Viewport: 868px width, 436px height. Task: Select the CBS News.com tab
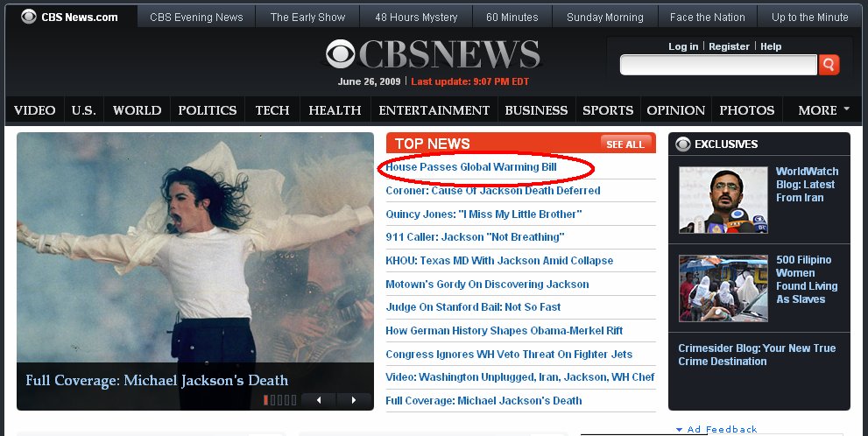click(x=71, y=17)
